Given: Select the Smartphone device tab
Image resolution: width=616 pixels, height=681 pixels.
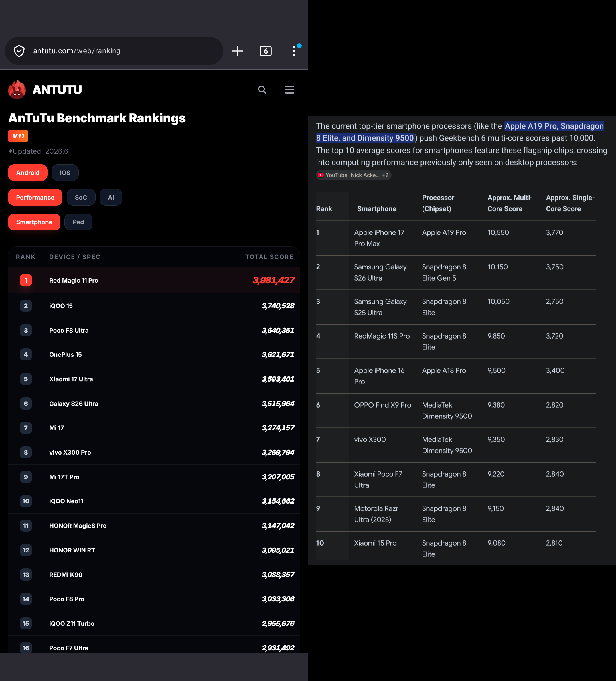Looking at the screenshot, I should coord(34,222).
